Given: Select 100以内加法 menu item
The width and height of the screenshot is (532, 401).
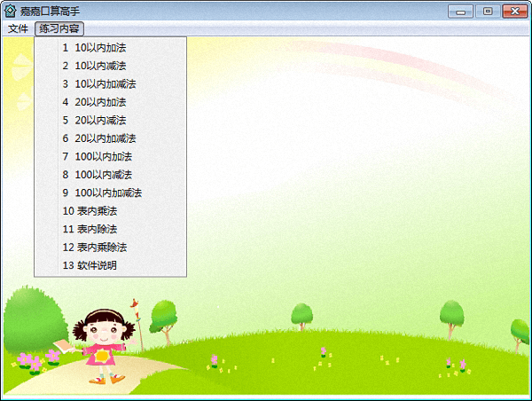Looking at the screenshot, I should [x=102, y=156].
